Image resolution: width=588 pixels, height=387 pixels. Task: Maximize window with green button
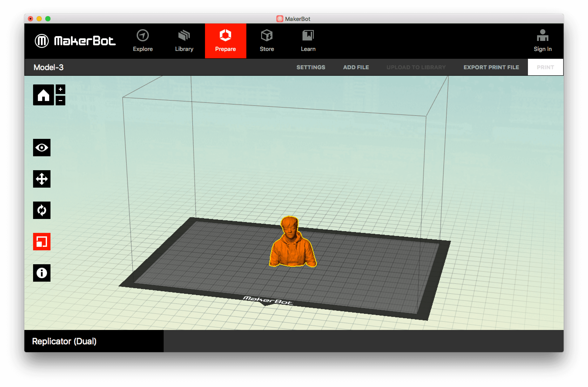[x=48, y=19]
